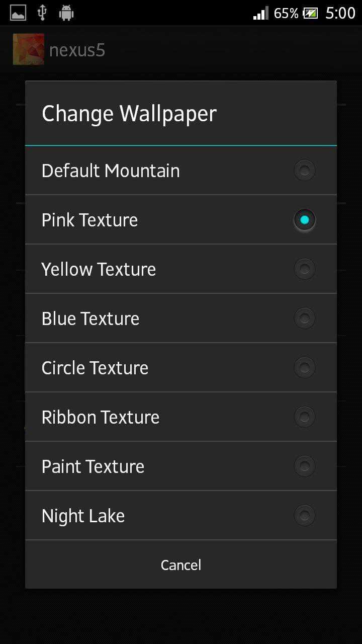The height and width of the screenshot is (644, 362).
Task: Select the Default Mountain radio button
Action: 304,171
